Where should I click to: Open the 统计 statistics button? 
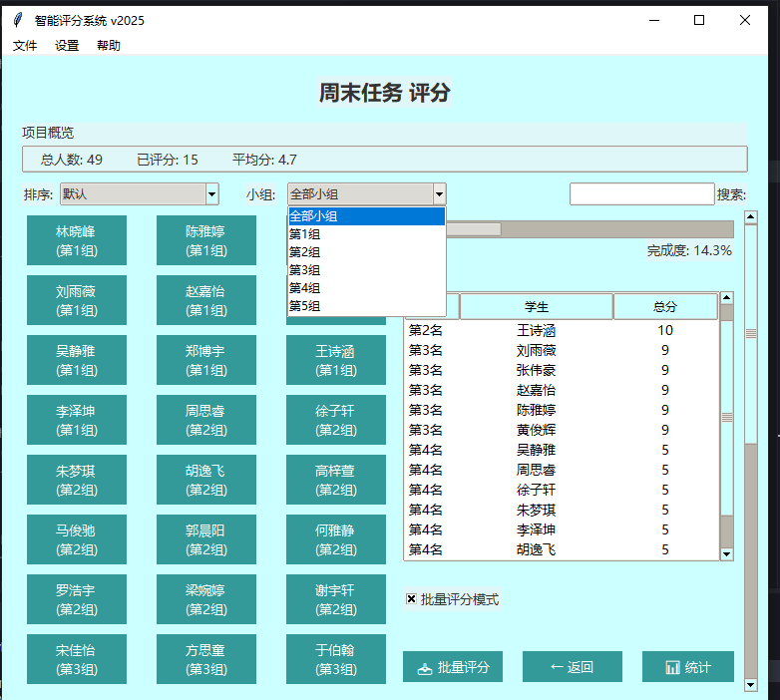[688, 667]
